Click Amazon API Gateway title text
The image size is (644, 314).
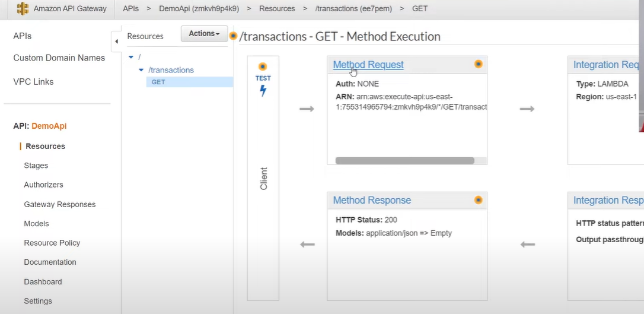pyautogui.click(x=70, y=9)
